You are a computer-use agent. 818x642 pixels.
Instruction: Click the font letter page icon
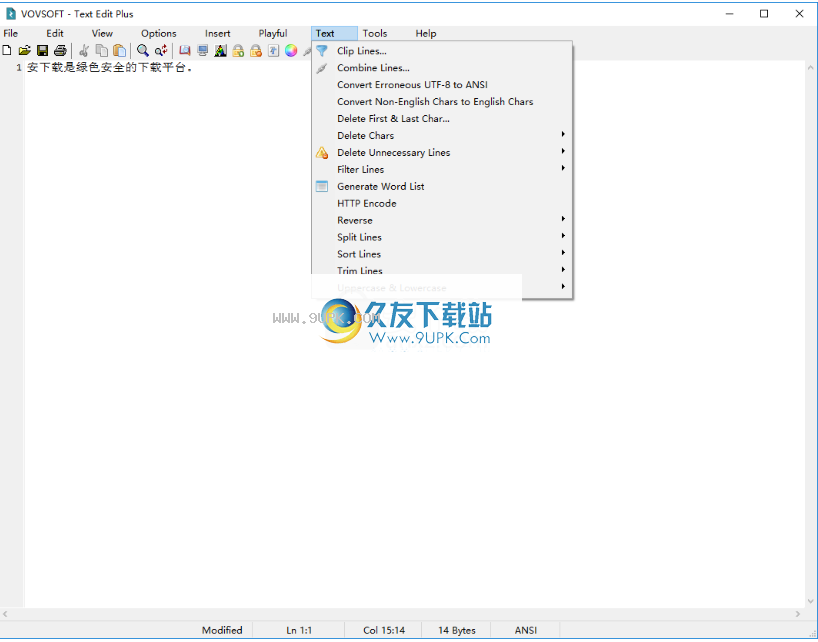point(273,51)
